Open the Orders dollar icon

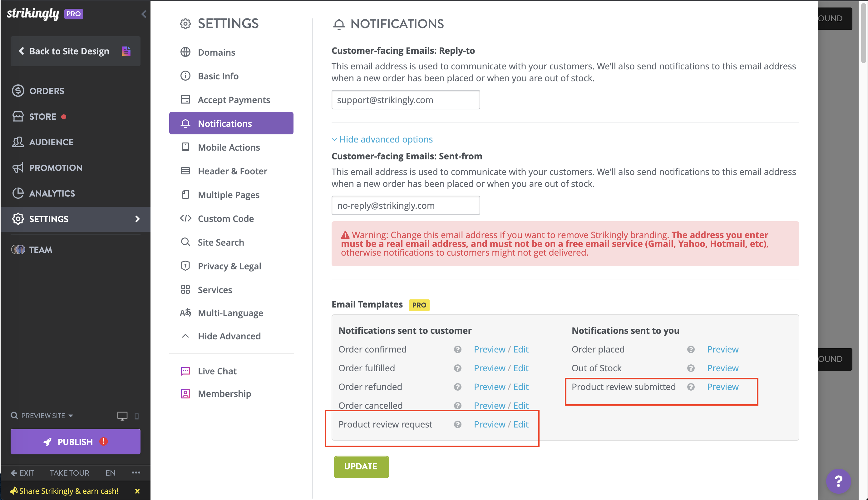pos(18,91)
